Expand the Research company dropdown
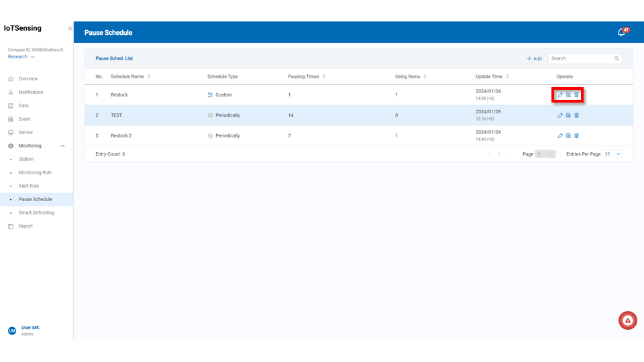Viewport: 644px width, 362px height. point(21,57)
